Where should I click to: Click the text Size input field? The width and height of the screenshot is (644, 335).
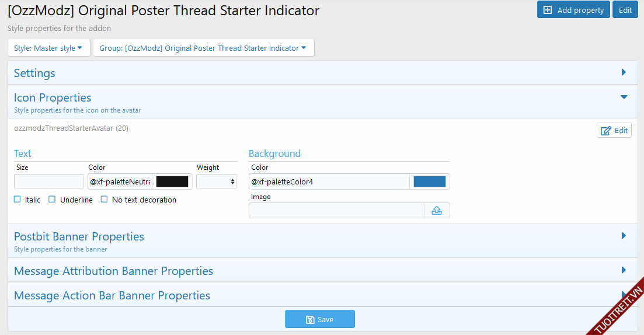click(49, 182)
